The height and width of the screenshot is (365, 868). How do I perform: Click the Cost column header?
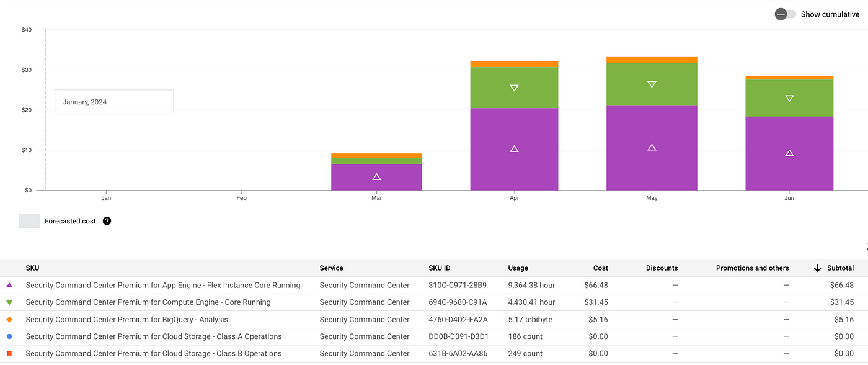pos(600,268)
